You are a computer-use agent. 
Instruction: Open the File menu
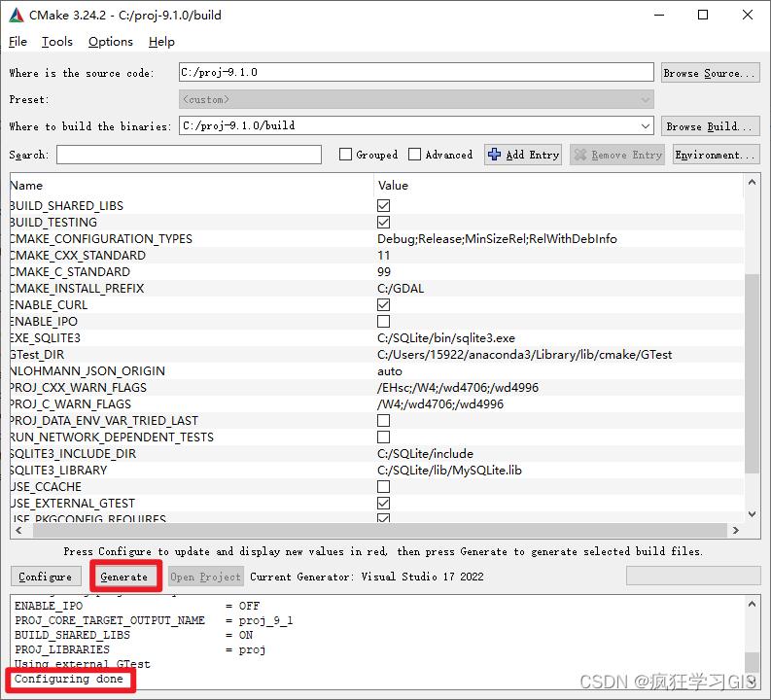click(18, 42)
